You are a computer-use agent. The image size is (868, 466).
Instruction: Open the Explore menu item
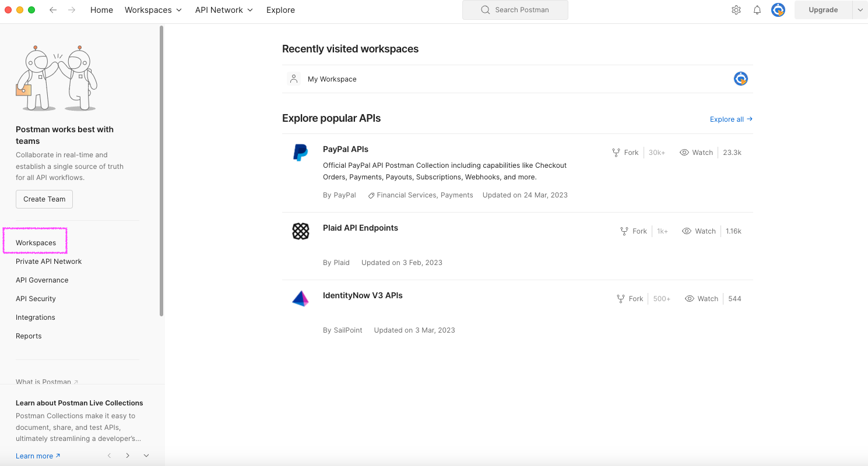(x=280, y=10)
